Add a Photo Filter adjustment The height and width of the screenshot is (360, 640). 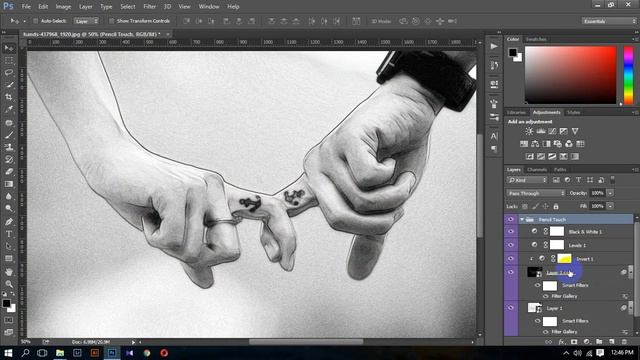tap(558, 144)
